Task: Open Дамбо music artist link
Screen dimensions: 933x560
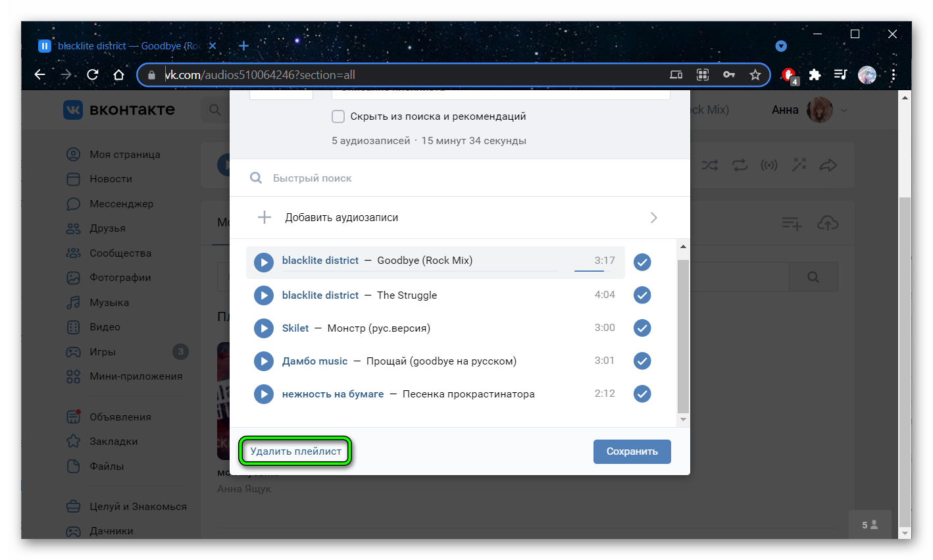Action: click(315, 361)
